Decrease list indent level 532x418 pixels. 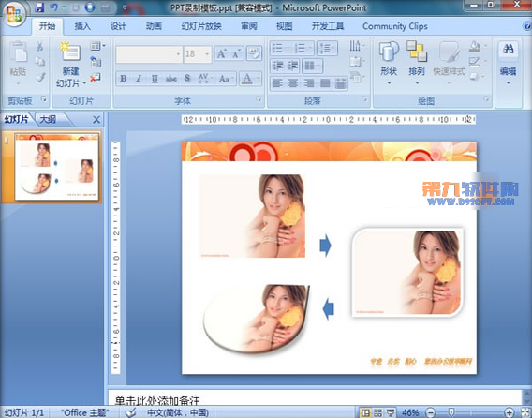pyautogui.click(x=278, y=66)
